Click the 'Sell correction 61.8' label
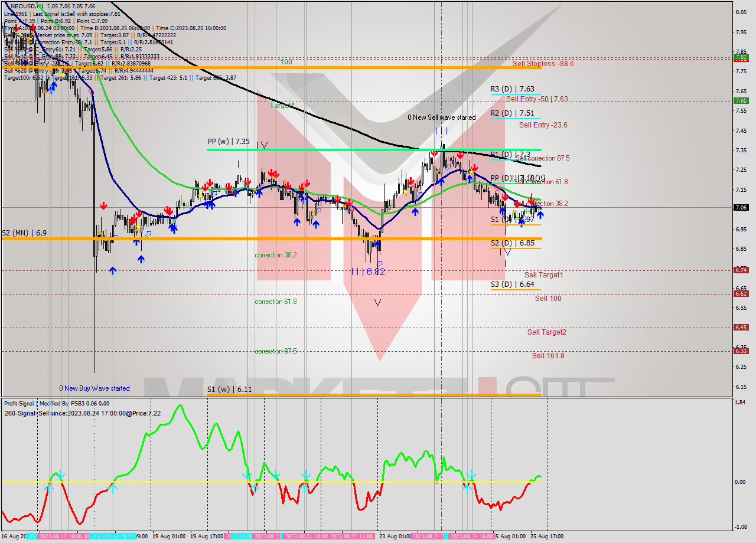This screenshot has height=543, width=756. coord(541,182)
